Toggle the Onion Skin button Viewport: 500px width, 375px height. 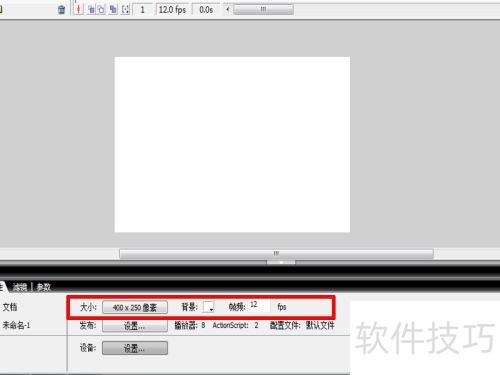coord(91,9)
